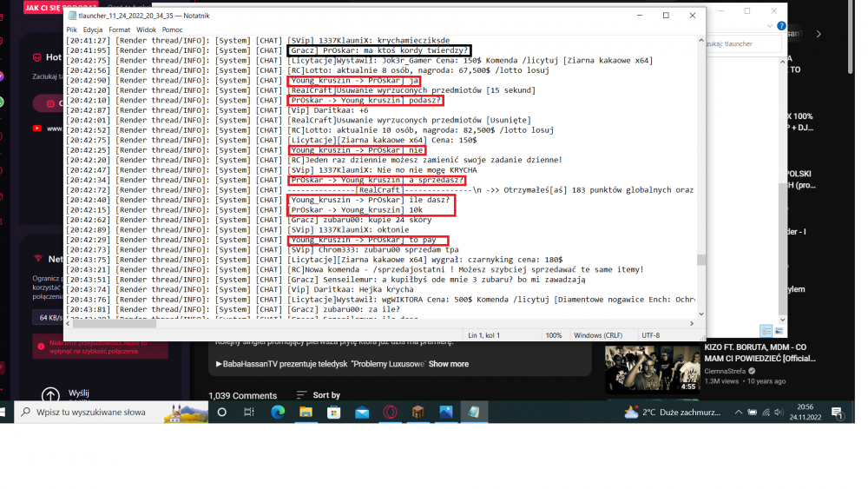Viewport: 868px width, 489px height.
Task: Click the Mail app taskbar icon
Action: coord(362,413)
